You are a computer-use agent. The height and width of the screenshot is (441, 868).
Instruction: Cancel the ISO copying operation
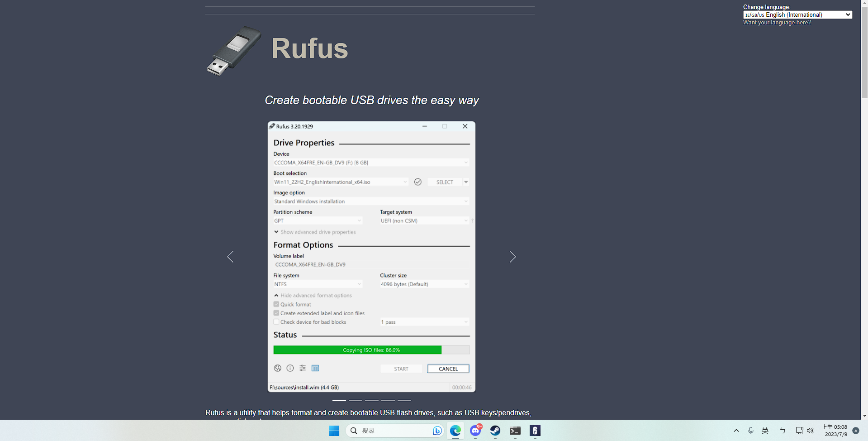[448, 368]
